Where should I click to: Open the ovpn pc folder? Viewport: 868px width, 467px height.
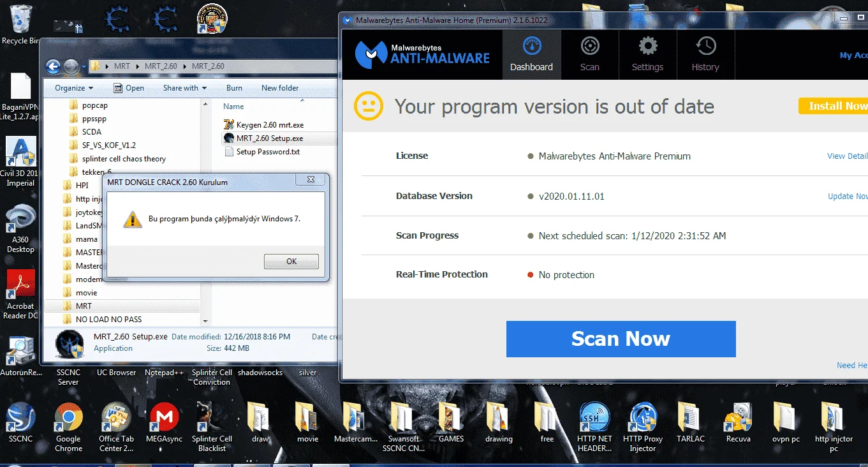pos(786,423)
